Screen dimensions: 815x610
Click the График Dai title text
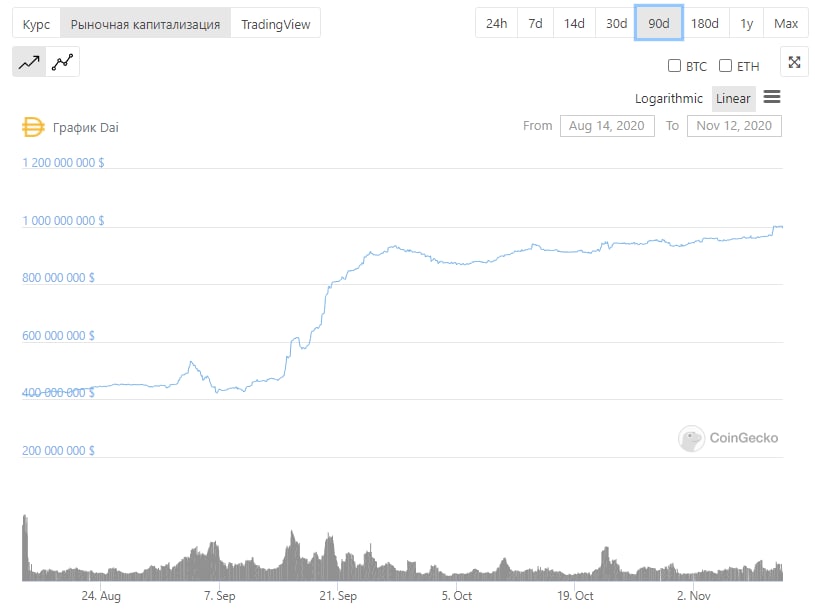86,128
